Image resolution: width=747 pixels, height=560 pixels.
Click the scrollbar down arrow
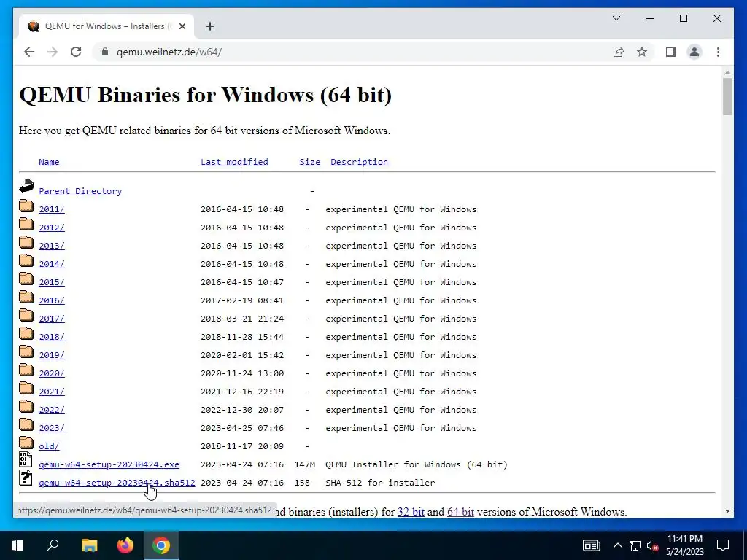(727, 511)
